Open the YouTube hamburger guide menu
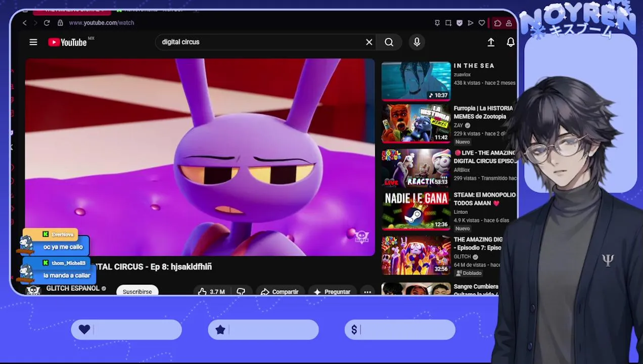 click(33, 42)
